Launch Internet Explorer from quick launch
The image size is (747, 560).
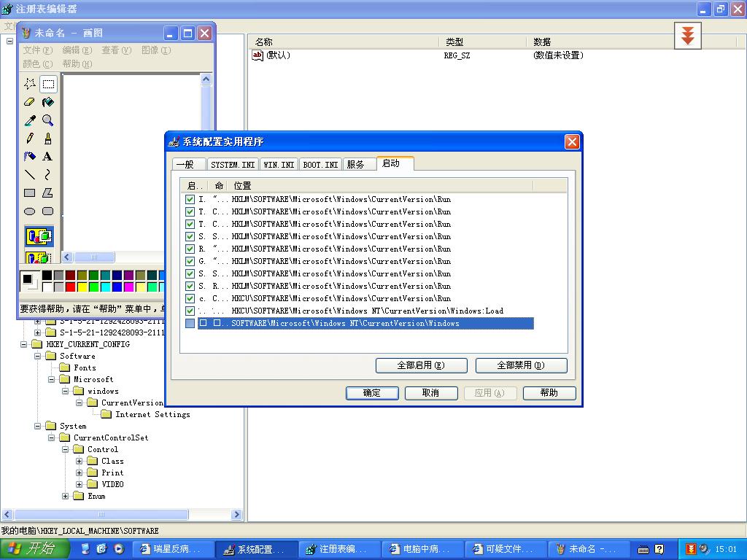click(101, 549)
